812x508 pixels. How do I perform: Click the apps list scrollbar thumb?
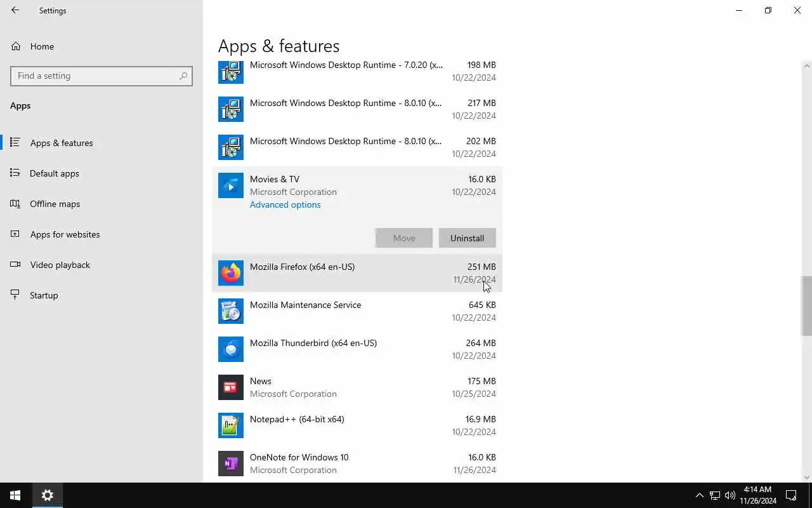pos(807,305)
